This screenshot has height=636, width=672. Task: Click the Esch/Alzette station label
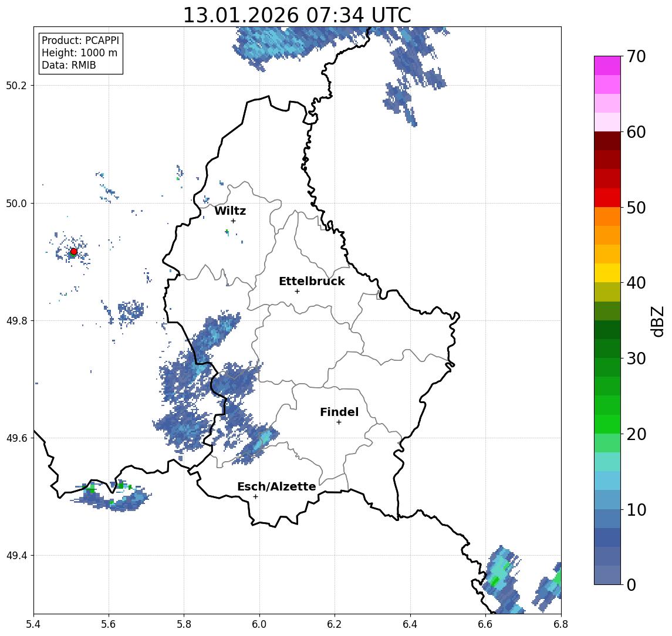276,486
